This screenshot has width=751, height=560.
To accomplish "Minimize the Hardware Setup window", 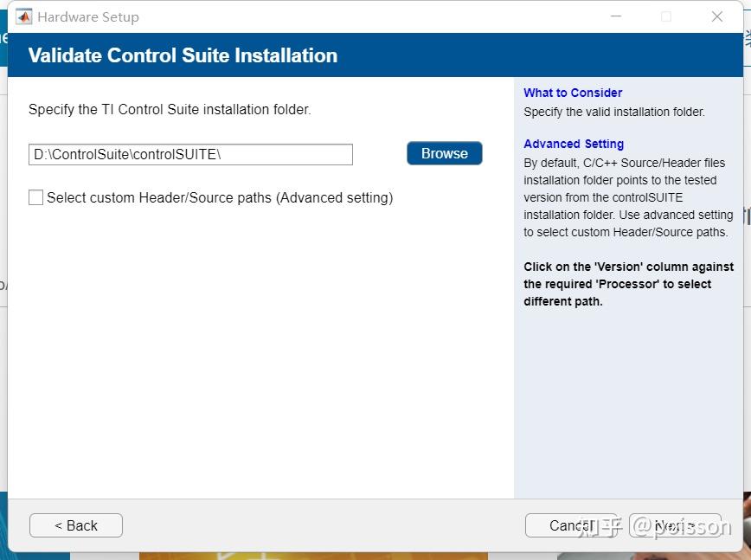I will (x=616, y=16).
